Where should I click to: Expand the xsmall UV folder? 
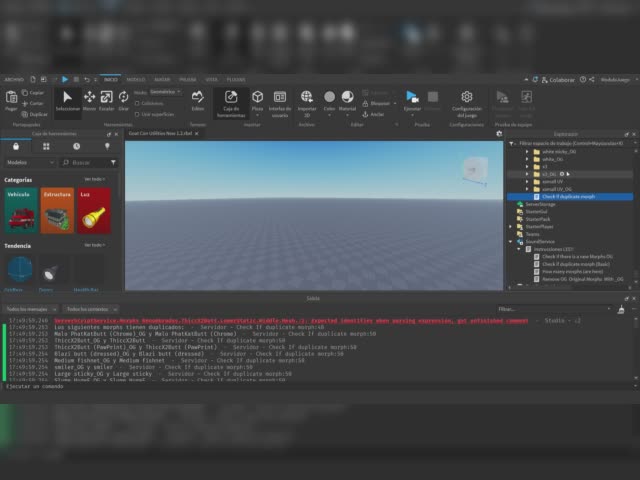[x=527, y=181]
